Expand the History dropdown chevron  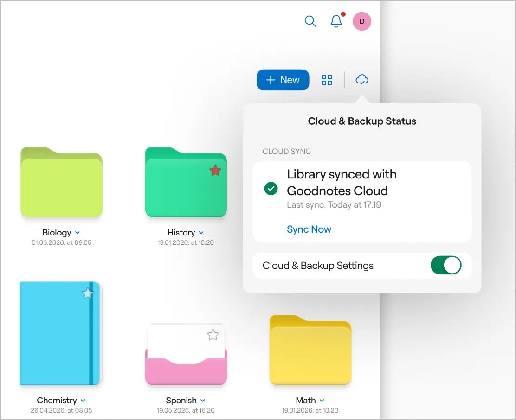coord(201,233)
